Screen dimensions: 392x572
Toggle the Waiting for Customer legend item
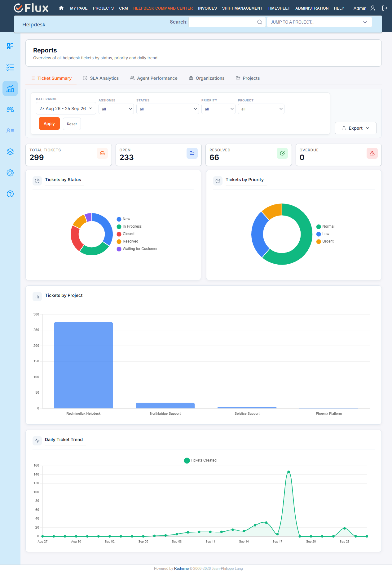pyautogui.click(x=137, y=249)
